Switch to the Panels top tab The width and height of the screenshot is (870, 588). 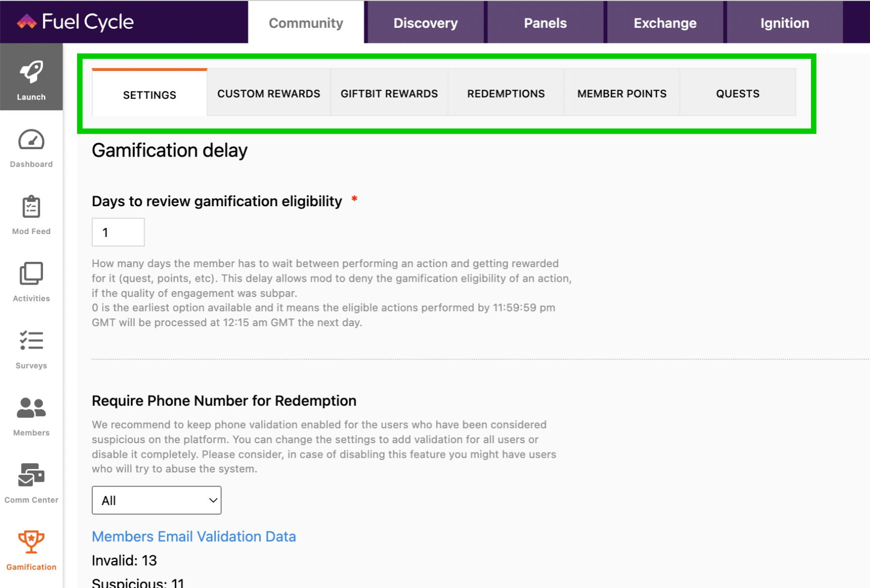545,22
